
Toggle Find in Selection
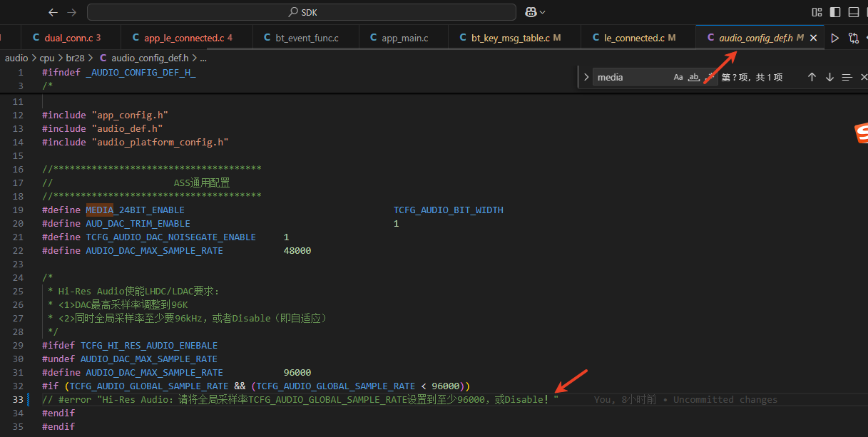(847, 77)
